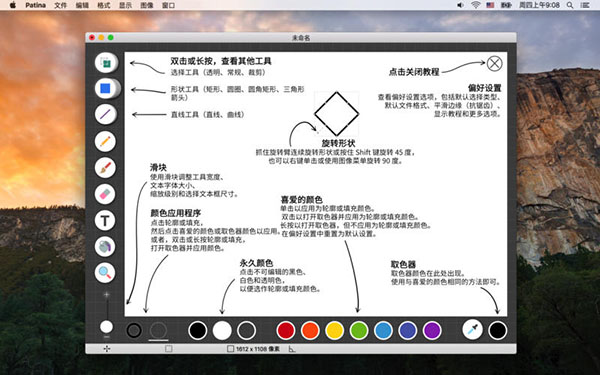This screenshot has height=375, width=600.
Task: Click the white slider knob for tool width
Action: click(106, 327)
